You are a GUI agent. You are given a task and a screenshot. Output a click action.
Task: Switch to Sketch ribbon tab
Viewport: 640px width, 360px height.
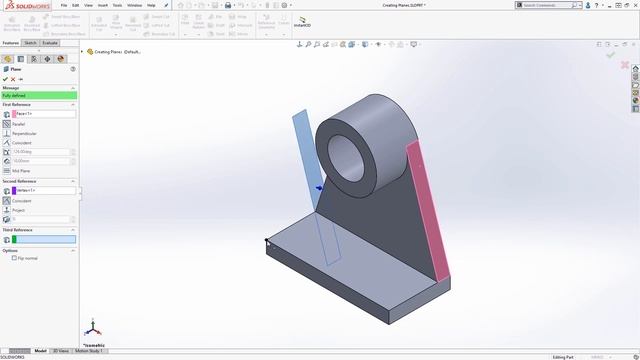click(x=30, y=43)
